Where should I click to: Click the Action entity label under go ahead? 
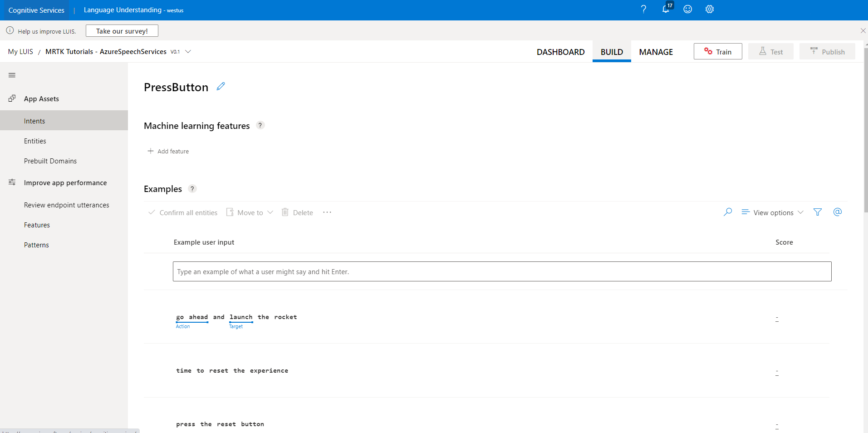click(183, 326)
